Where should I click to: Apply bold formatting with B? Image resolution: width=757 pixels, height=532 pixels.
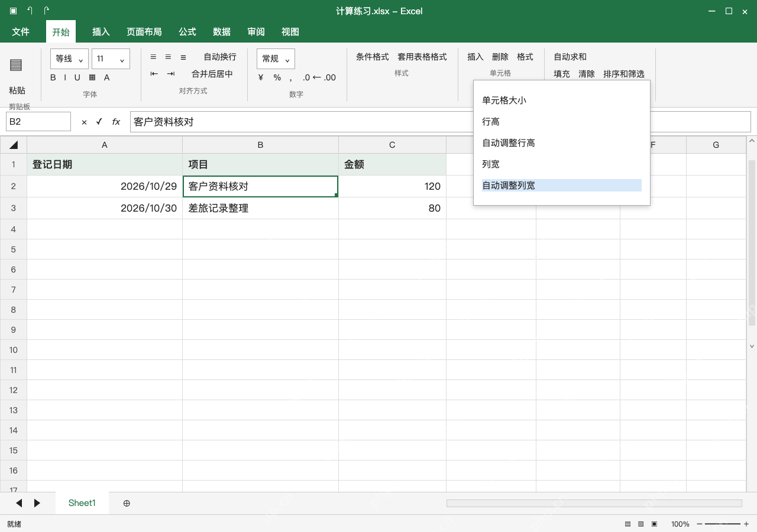pyautogui.click(x=53, y=77)
